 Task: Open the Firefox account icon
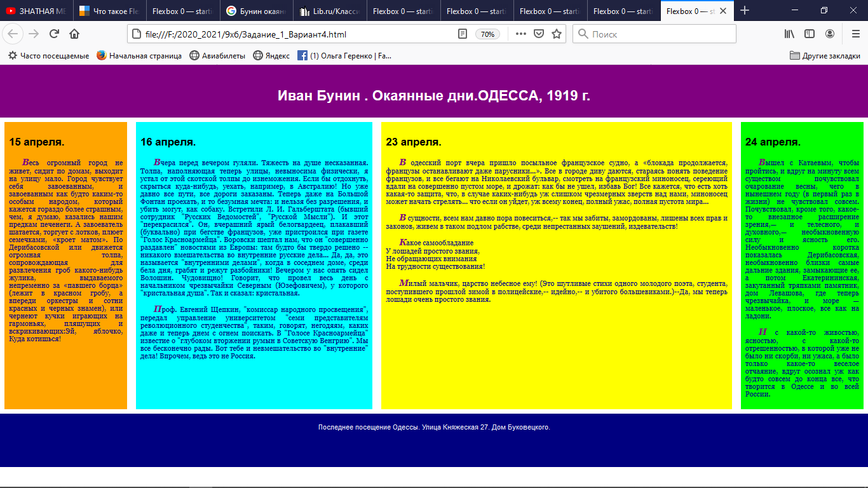(830, 34)
